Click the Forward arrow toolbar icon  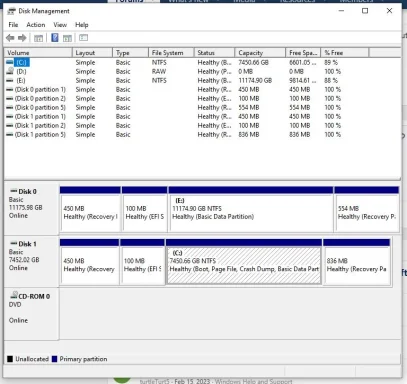point(22,38)
